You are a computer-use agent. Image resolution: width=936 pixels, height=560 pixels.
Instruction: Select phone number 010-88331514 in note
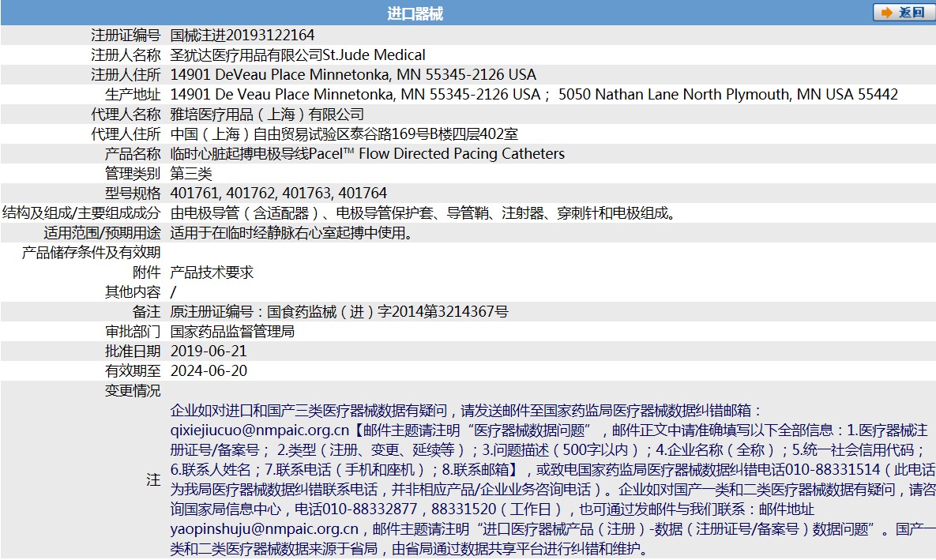point(833,469)
